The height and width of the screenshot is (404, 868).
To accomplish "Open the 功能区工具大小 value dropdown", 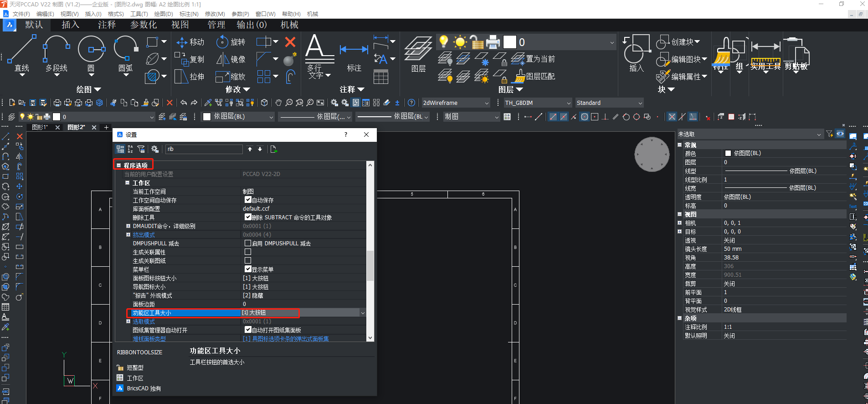I will (x=363, y=313).
